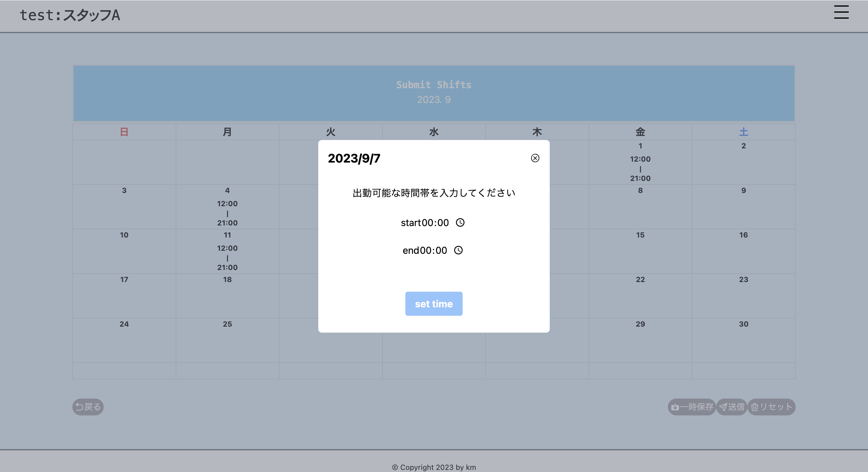This screenshot has width=868, height=472.
Task: Click the 土 Saturday column header
Action: [743, 132]
